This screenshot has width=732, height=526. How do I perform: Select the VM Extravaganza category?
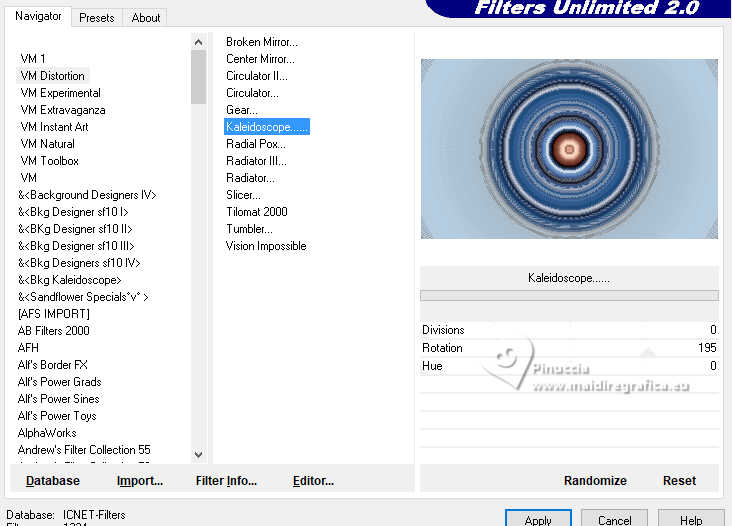pyautogui.click(x=63, y=110)
